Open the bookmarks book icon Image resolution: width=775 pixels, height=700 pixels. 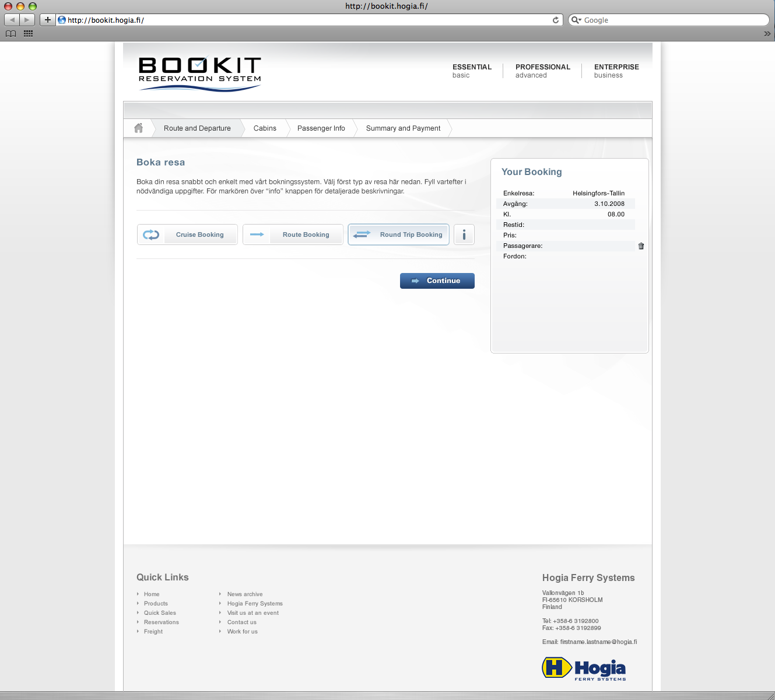10,33
